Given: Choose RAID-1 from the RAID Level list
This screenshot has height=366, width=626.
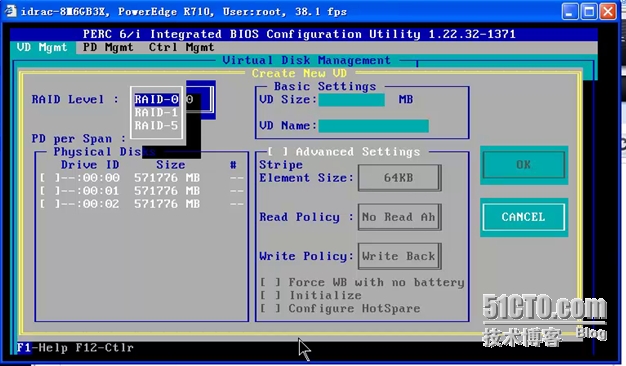Looking at the screenshot, I should click(156, 113).
